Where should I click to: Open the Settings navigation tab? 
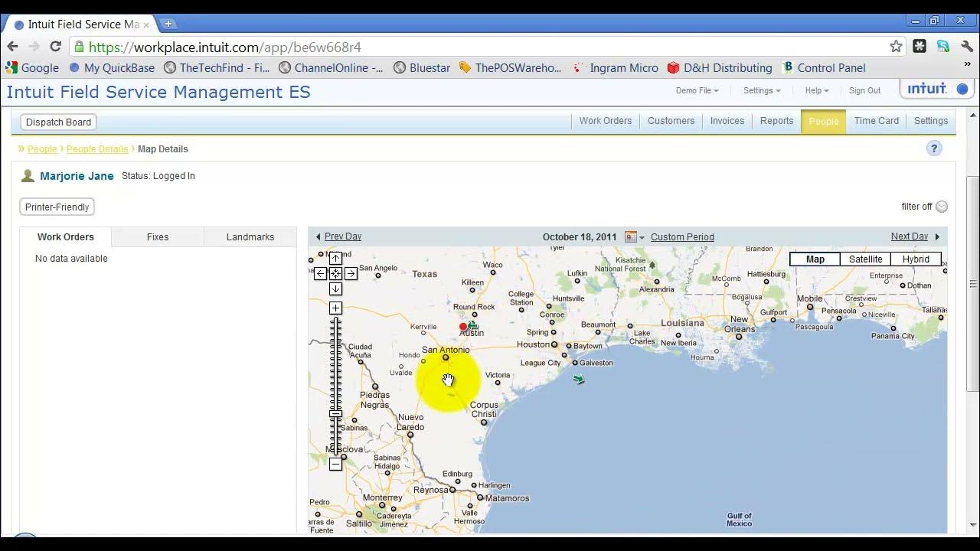point(931,121)
